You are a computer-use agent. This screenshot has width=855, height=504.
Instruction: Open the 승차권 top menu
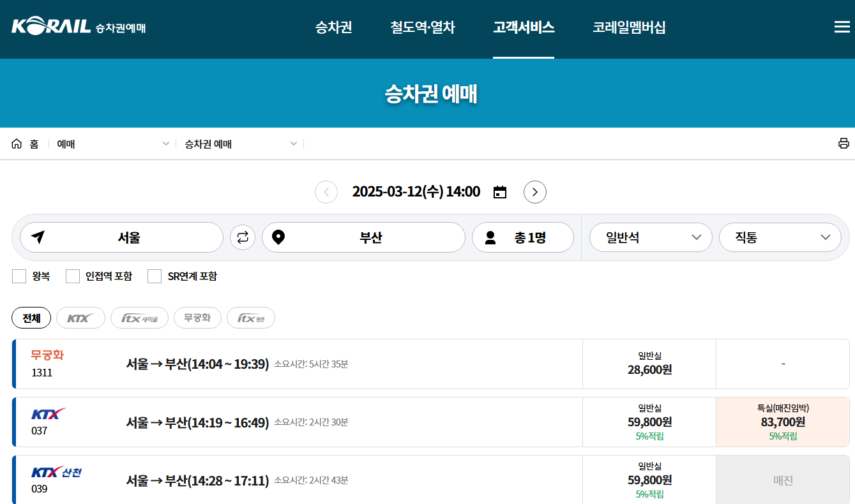coord(334,27)
